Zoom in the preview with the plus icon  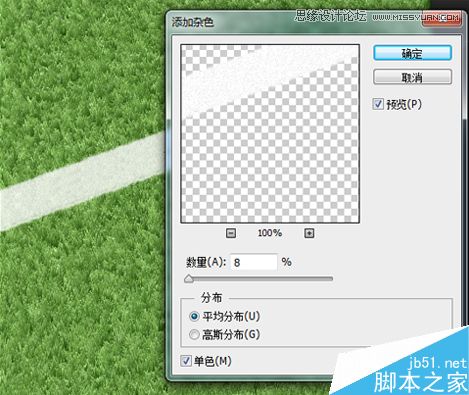coord(309,233)
